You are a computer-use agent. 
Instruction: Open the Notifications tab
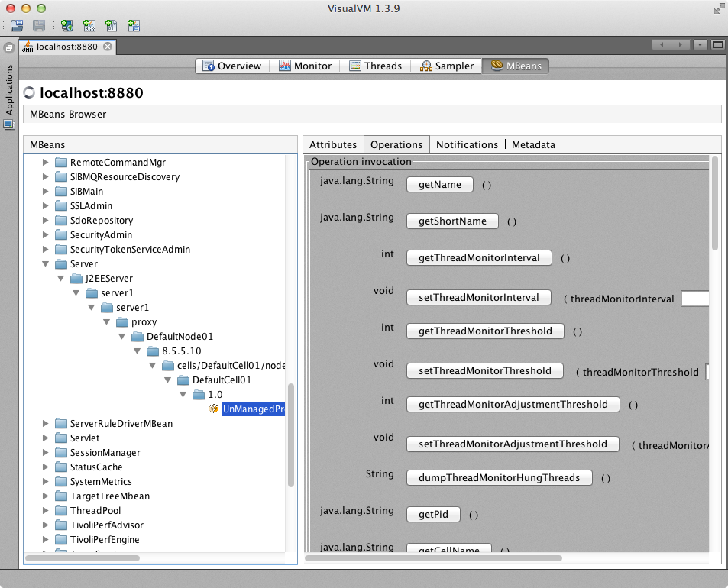[x=467, y=144]
